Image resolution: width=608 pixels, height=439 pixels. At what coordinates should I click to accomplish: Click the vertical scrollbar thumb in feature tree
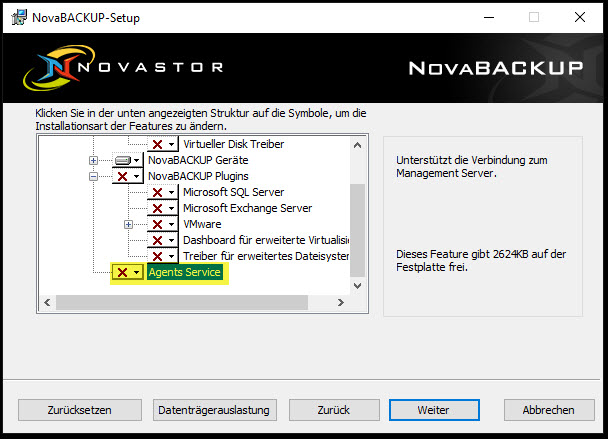click(358, 230)
